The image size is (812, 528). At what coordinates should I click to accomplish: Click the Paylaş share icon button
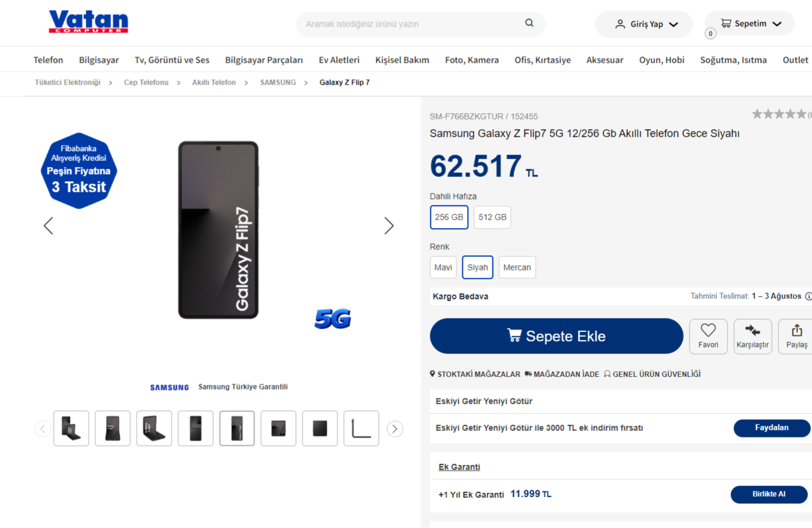[x=796, y=336]
